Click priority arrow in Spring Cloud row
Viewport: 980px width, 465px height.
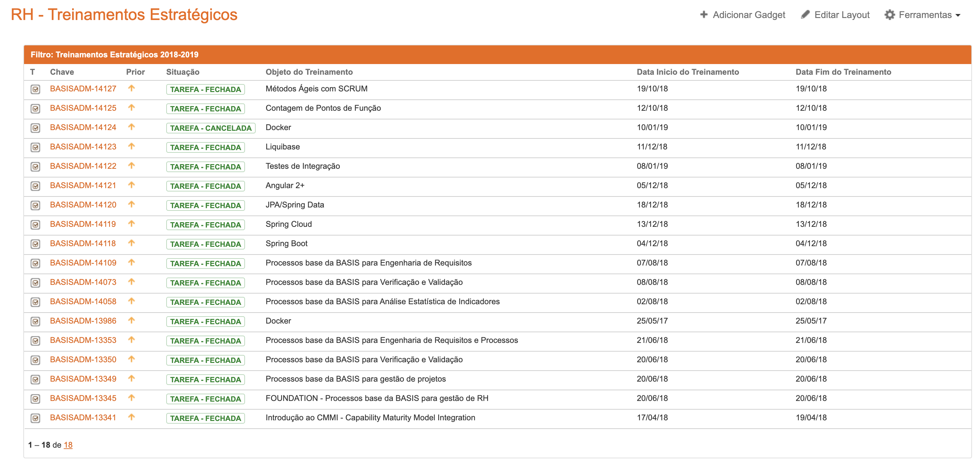[x=132, y=223]
